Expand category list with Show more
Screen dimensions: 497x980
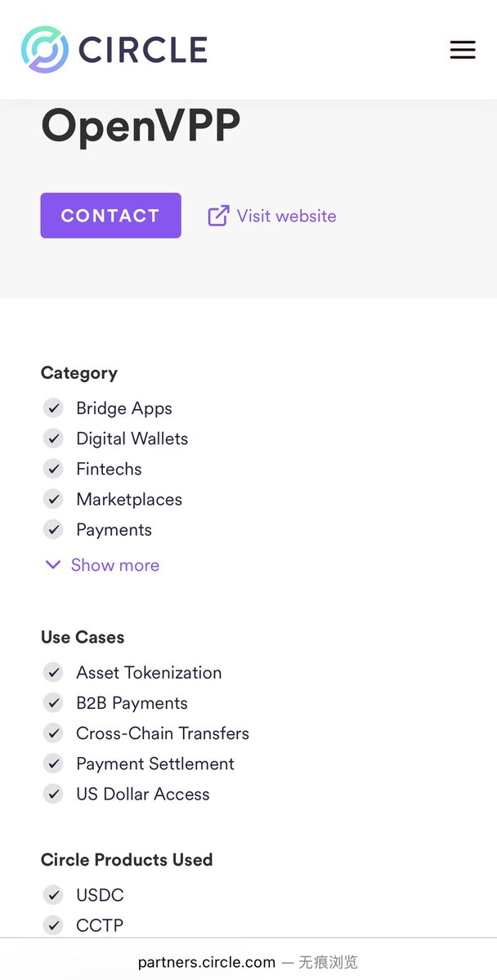tap(114, 565)
